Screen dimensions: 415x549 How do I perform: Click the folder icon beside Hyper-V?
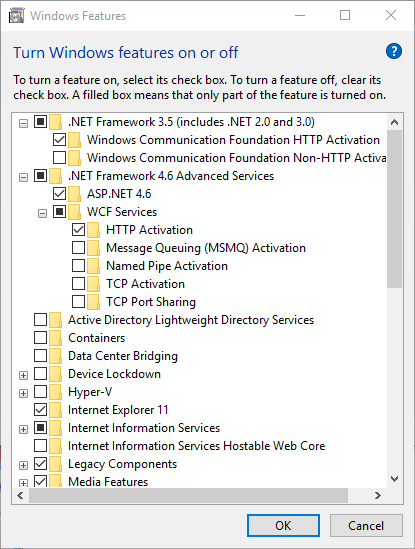click(55, 392)
